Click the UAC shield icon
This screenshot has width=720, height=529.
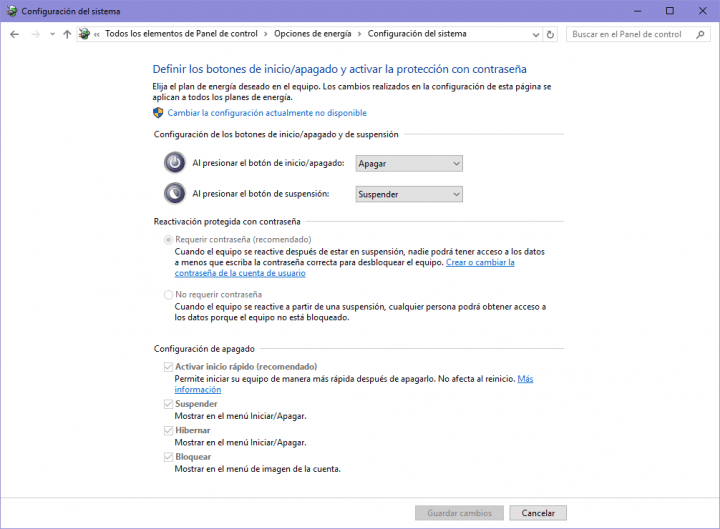[158, 113]
